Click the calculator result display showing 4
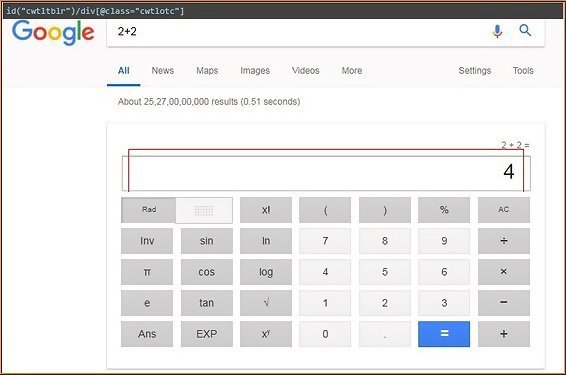This screenshot has height=375, width=566. coord(326,173)
